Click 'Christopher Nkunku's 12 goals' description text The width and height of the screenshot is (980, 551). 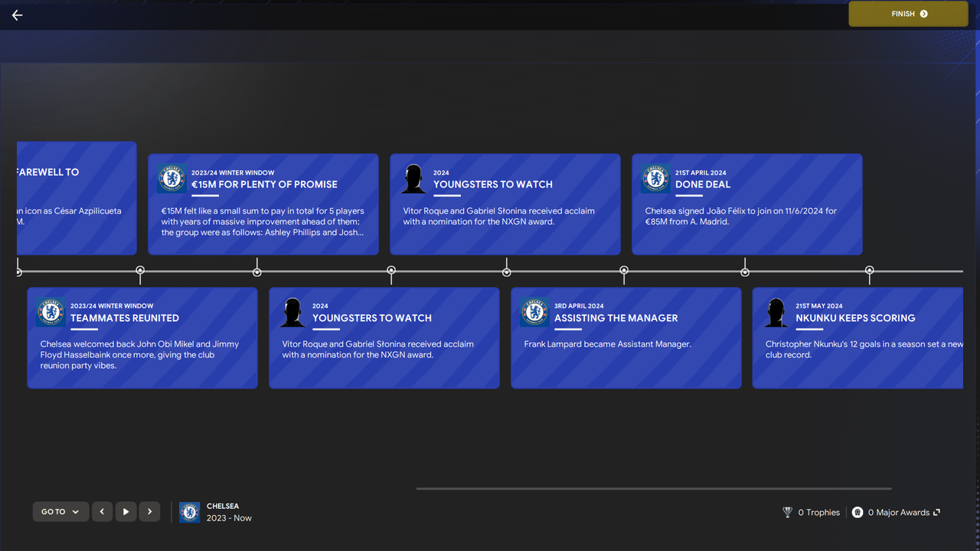click(864, 350)
